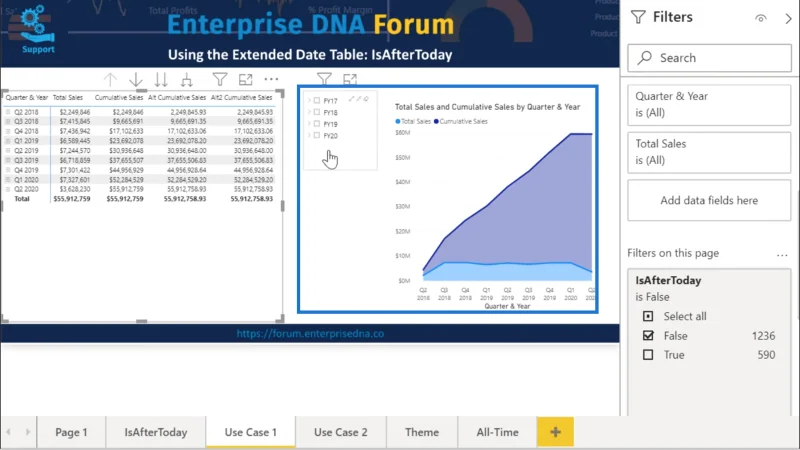Expand the Total Sales filter card
Image resolution: width=800 pixels, height=450 pixels.
point(709,152)
